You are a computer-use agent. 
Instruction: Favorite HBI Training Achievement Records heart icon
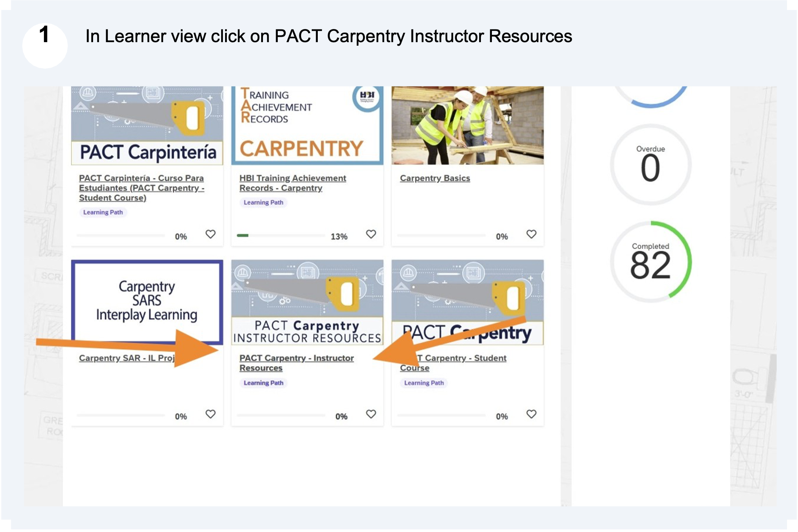371,234
